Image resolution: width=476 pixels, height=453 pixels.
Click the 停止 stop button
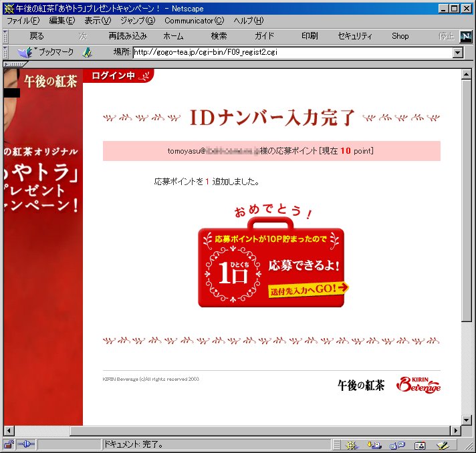(446, 36)
